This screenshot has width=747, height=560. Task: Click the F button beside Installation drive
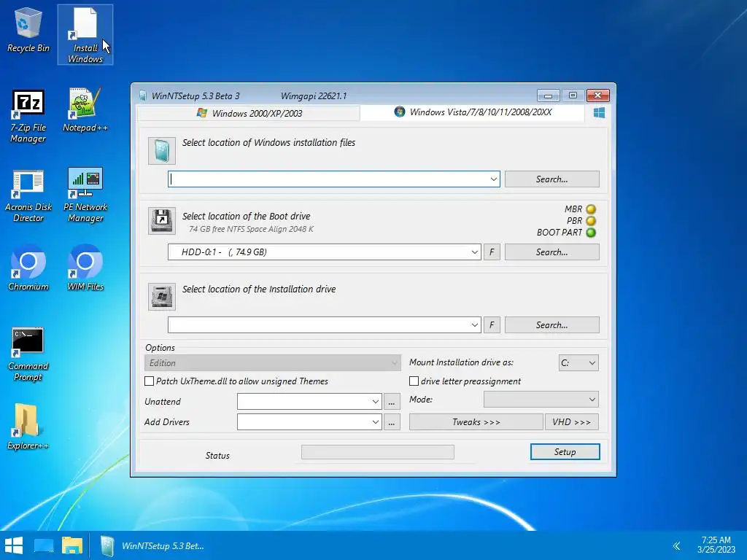tap(492, 324)
